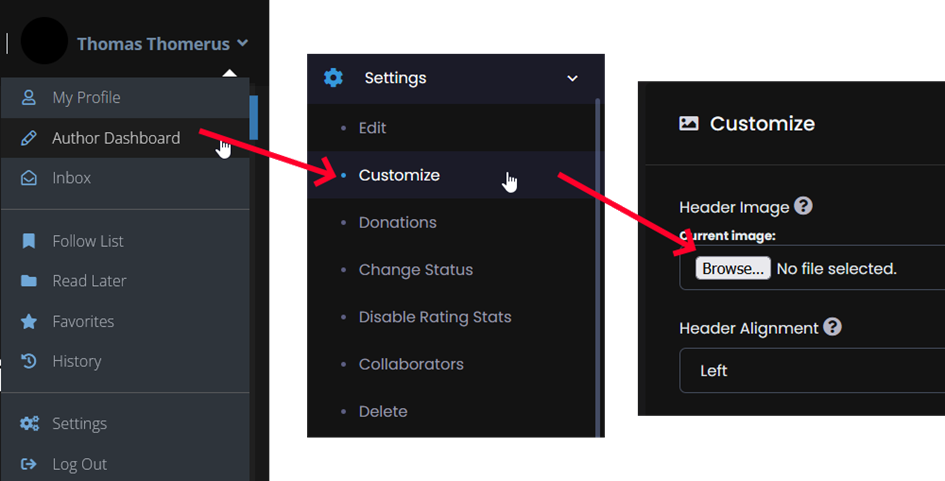This screenshot has width=945, height=481.
Task: Open History menu entry
Action: (x=125, y=361)
